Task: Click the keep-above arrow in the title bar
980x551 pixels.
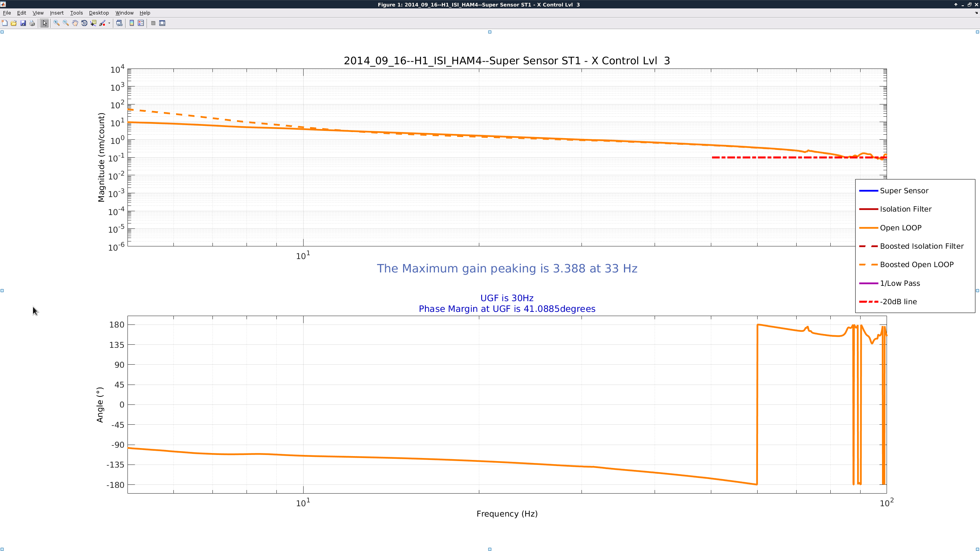Action: [x=956, y=5]
